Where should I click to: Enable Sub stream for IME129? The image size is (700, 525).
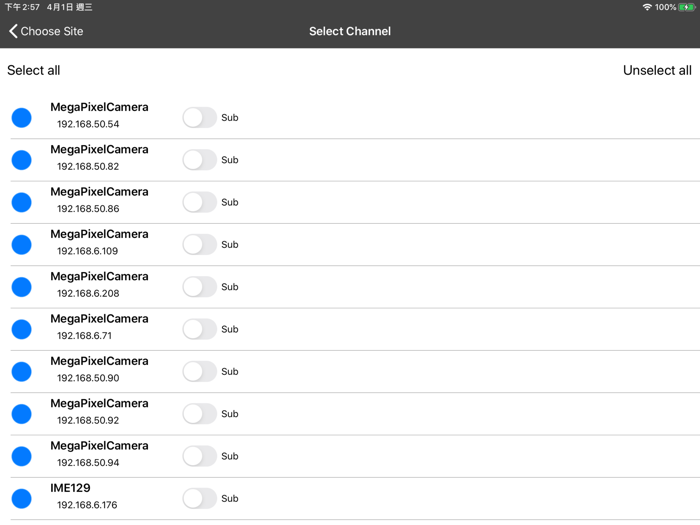point(200,499)
